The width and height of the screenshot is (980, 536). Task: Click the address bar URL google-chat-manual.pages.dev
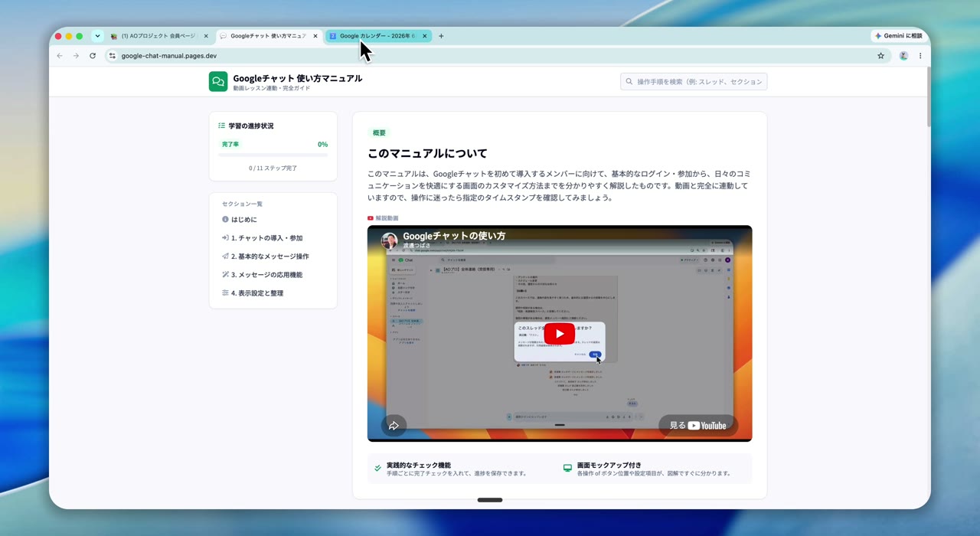[x=169, y=56]
